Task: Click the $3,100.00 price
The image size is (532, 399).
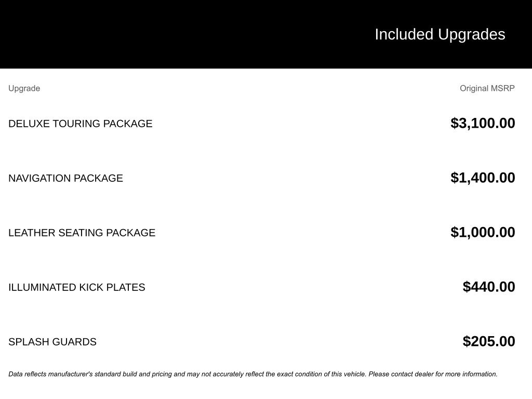Action: point(483,123)
